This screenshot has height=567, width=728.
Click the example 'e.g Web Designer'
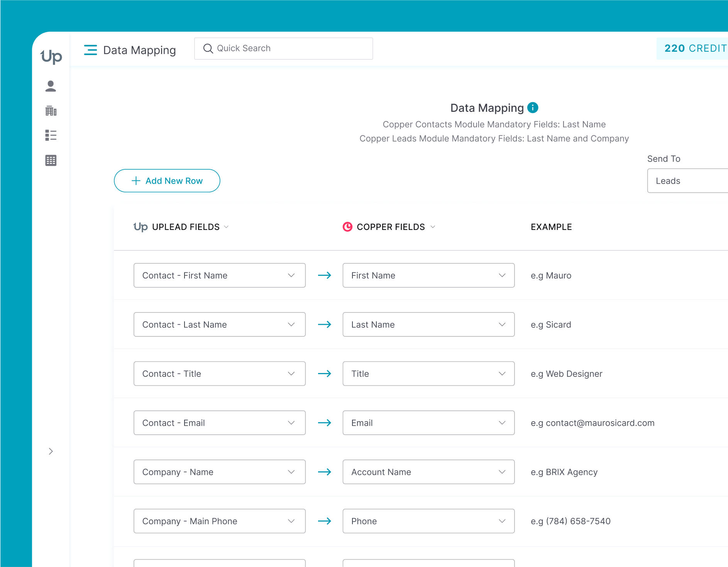click(566, 374)
